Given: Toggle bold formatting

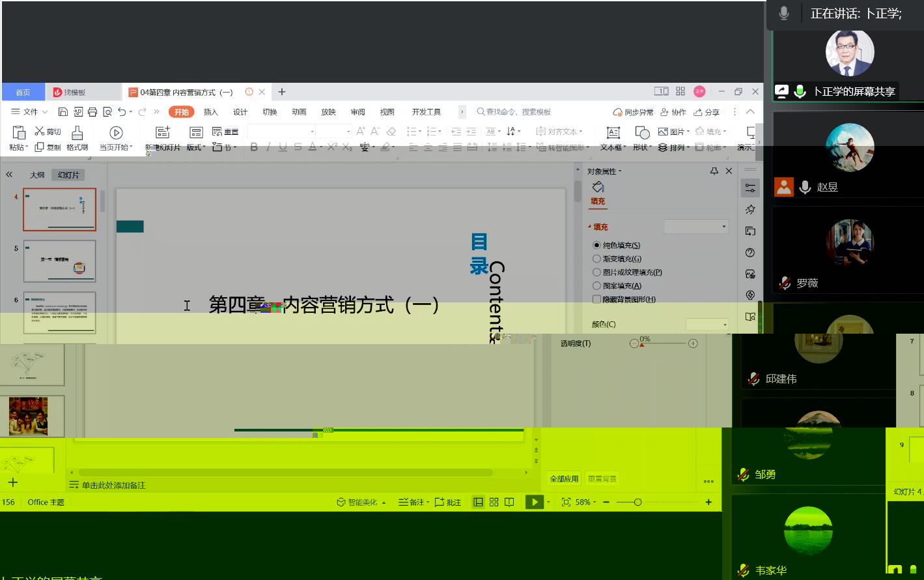Looking at the screenshot, I should [254, 147].
